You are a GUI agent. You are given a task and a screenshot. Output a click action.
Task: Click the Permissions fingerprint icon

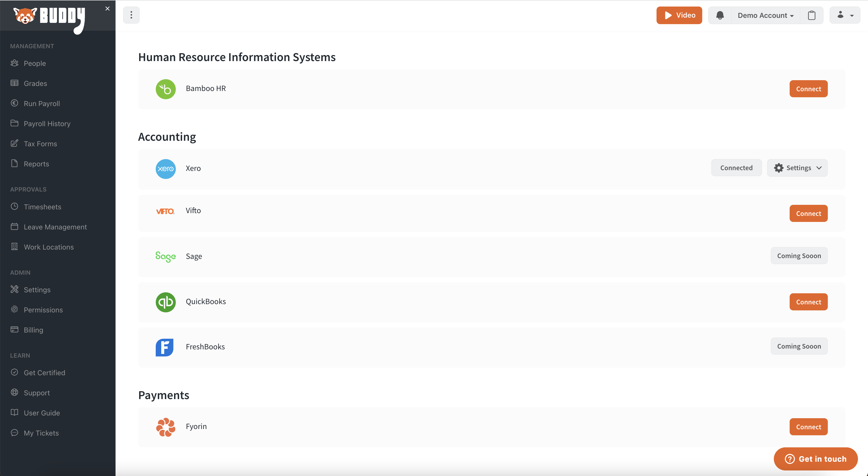coord(15,309)
